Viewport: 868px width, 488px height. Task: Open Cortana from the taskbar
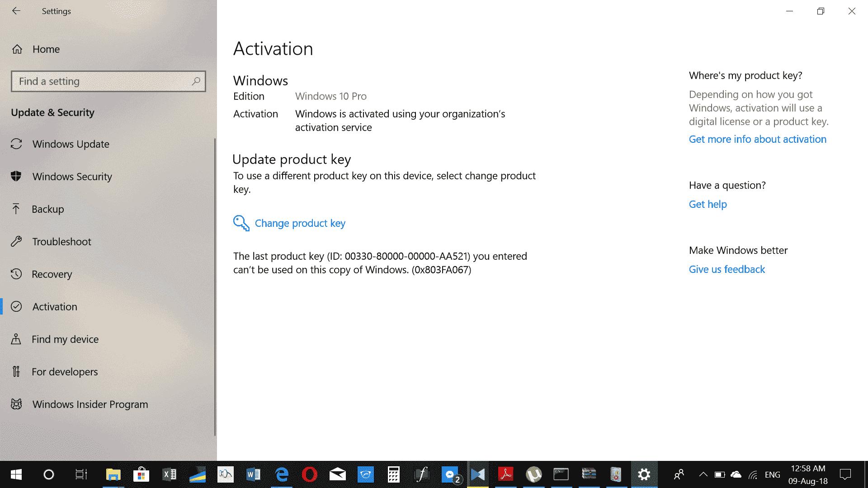pyautogui.click(x=48, y=474)
